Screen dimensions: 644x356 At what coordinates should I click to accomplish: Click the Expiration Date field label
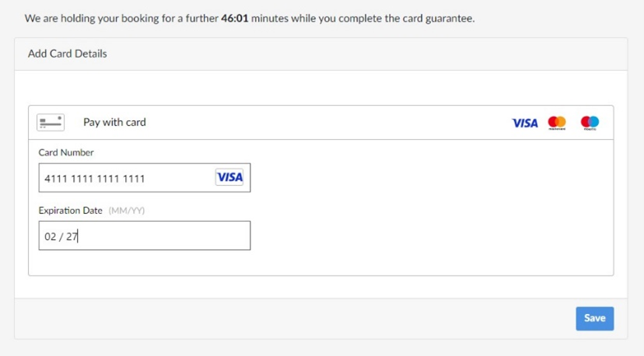coord(71,211)
